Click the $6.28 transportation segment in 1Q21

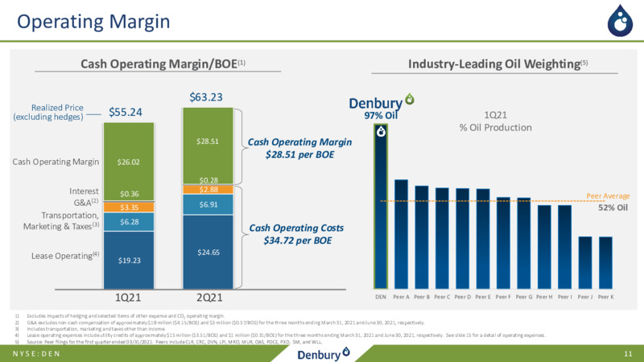(x=129, y=222)
